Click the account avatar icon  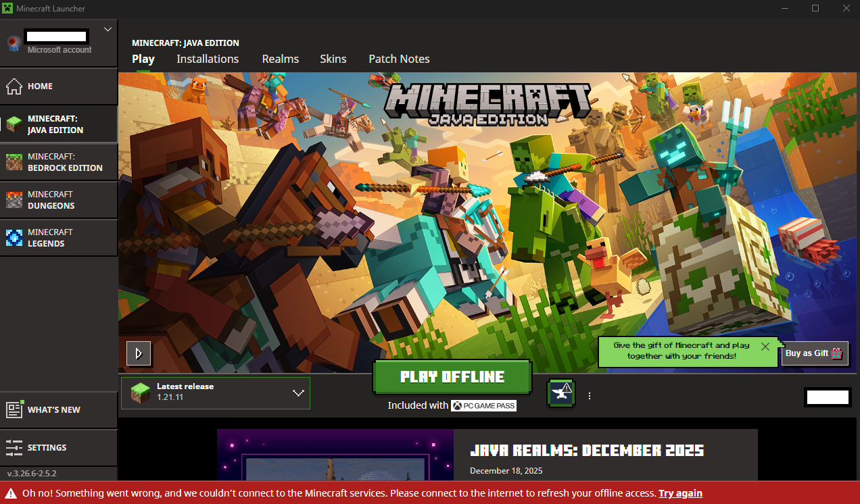pyautogui.click(x=14, y=44)
